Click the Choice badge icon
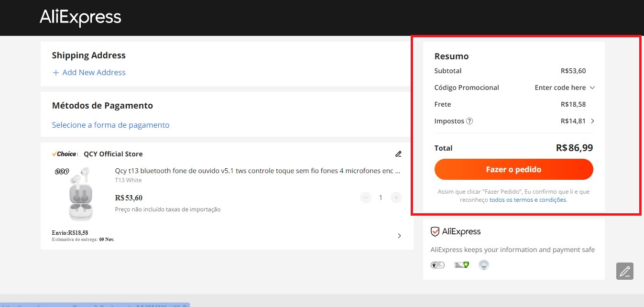The height and width of the screenshot is (307, 644). click(65, 154)
